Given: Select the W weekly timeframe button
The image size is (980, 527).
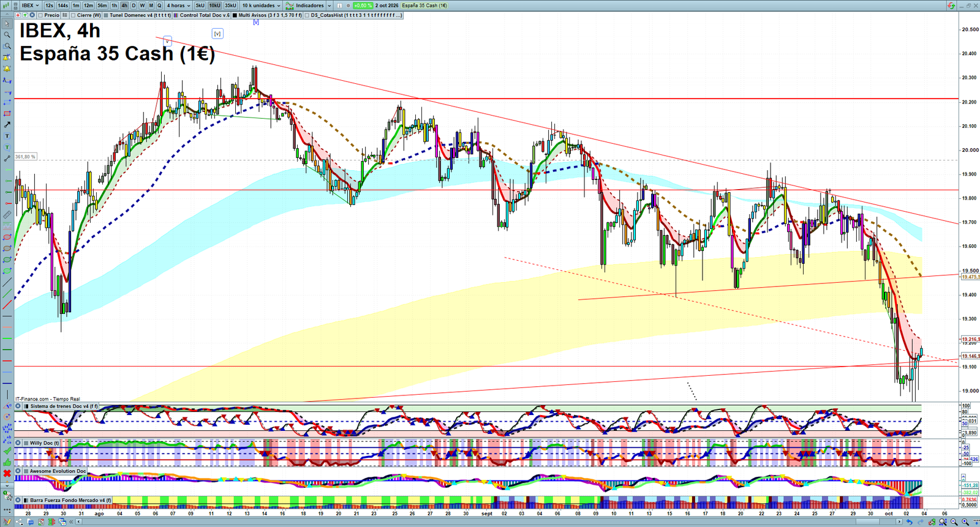Looking at the screenshot, I should pos(142,6).
